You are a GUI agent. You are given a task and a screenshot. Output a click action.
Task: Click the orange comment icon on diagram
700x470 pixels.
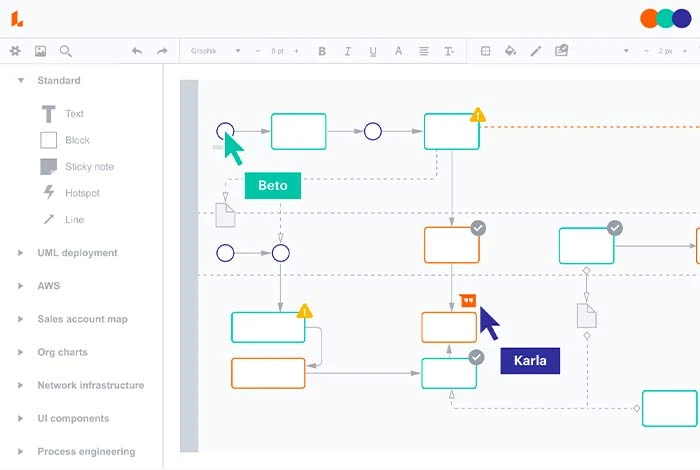(467, 299)
